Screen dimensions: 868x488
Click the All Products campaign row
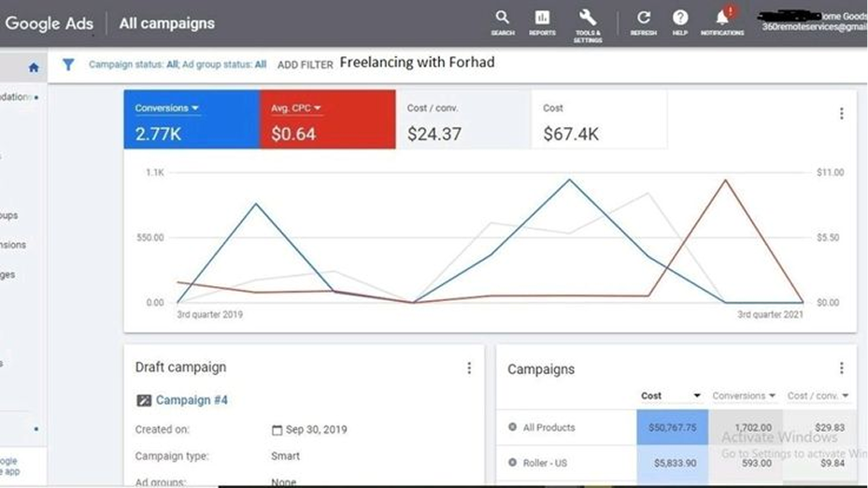pyautogui.click(x=549, y=427)
